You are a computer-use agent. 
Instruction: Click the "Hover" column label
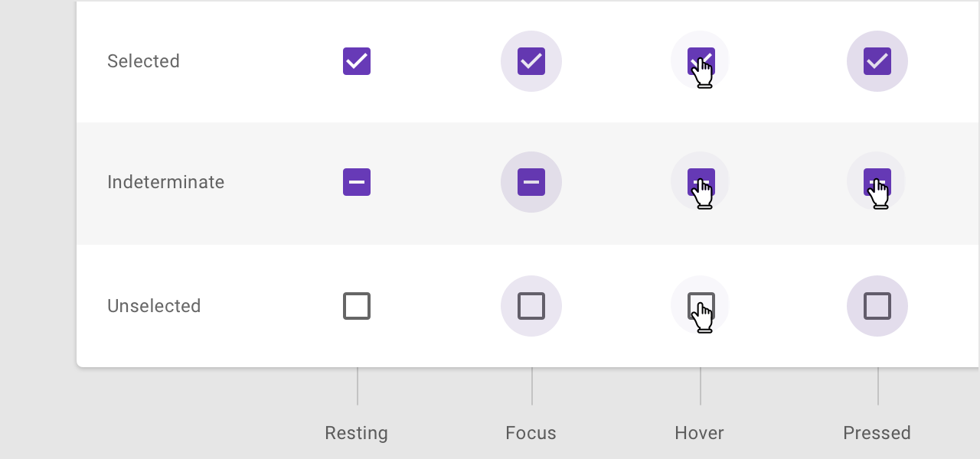(699, 433)
